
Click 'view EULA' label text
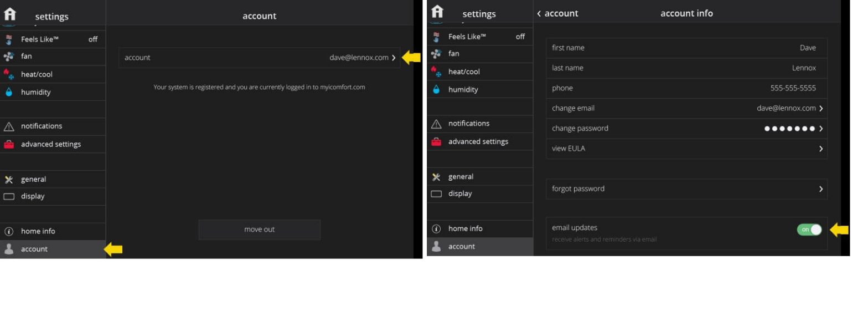[x=569, y=149]
